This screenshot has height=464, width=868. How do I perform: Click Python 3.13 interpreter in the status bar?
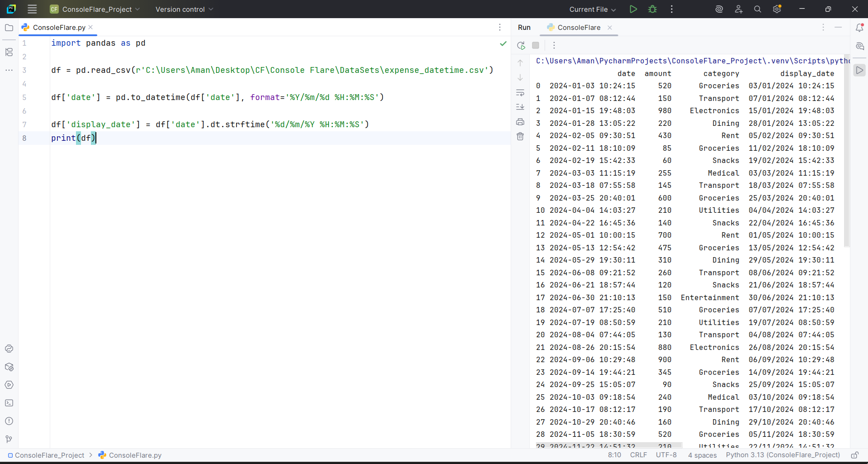(782, 455)
